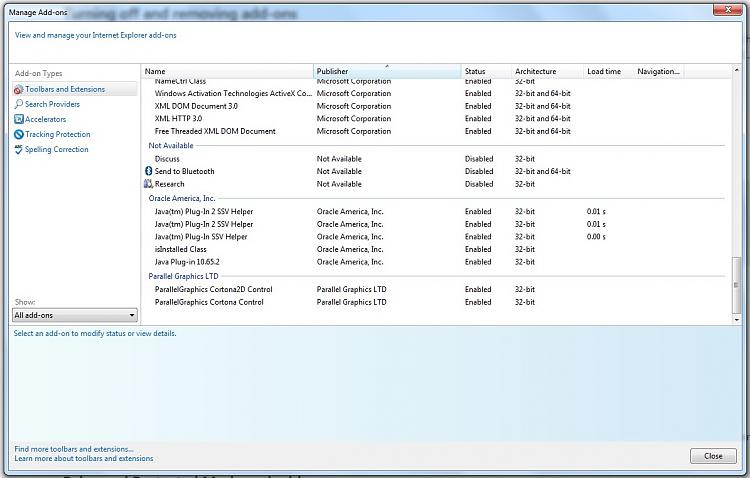Click Not Available publisher for Research
This screenshot has height=478, width=750.
pyautogui.click(x=339, y=184)
